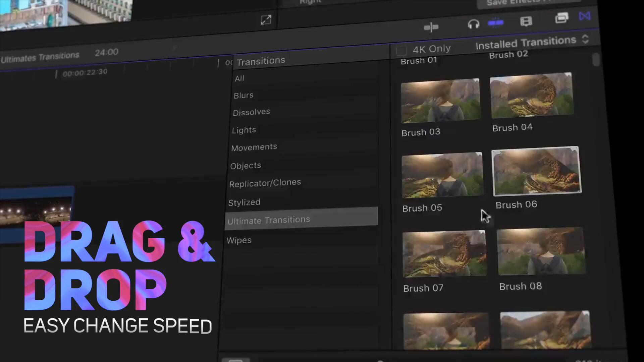This screenshot has width=644, height=362.
Task: Select the Brush 05 transition thumbnail
Action: click(442, 175)
